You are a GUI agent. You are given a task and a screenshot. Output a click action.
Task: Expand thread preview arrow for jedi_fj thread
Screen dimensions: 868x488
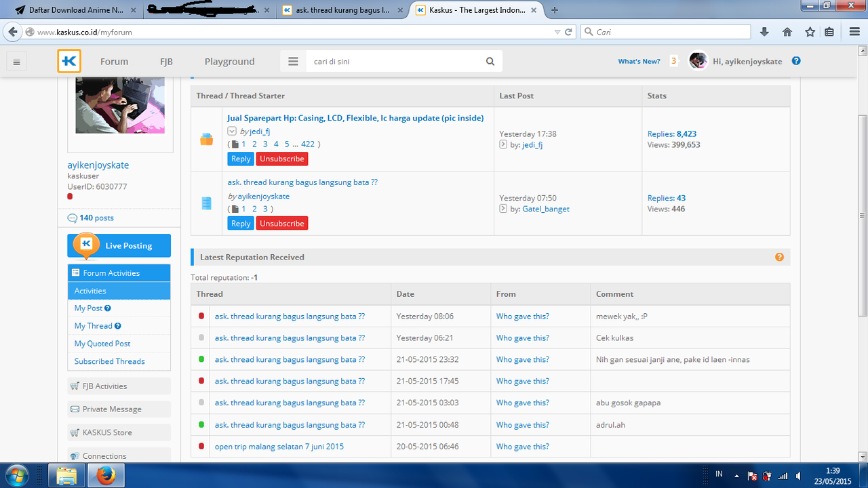tap(231, 131)
